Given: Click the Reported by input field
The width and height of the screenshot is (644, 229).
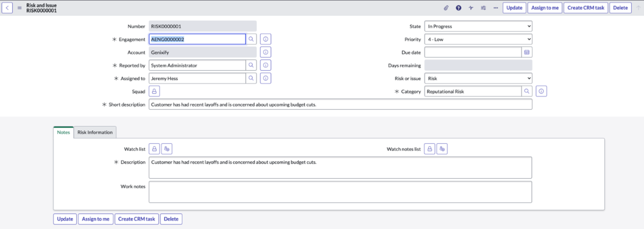Looking at the screenshot, I should [x=197, y=65].
